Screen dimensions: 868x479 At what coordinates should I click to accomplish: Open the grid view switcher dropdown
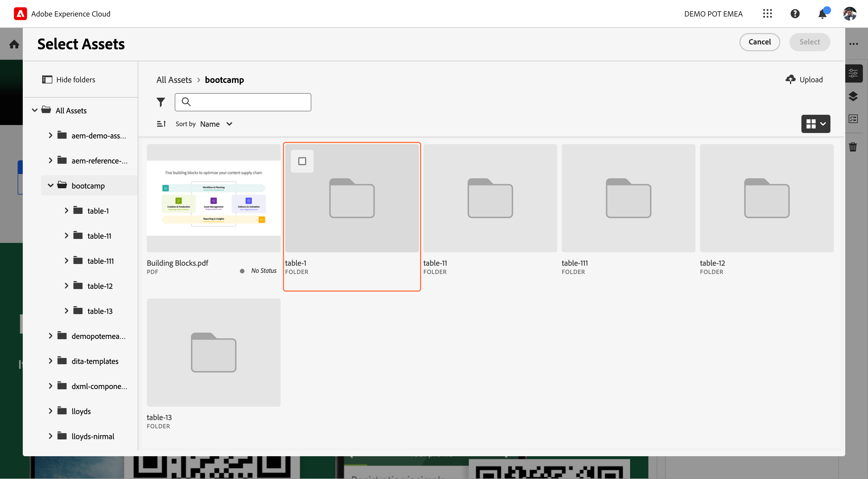(815, 124)
